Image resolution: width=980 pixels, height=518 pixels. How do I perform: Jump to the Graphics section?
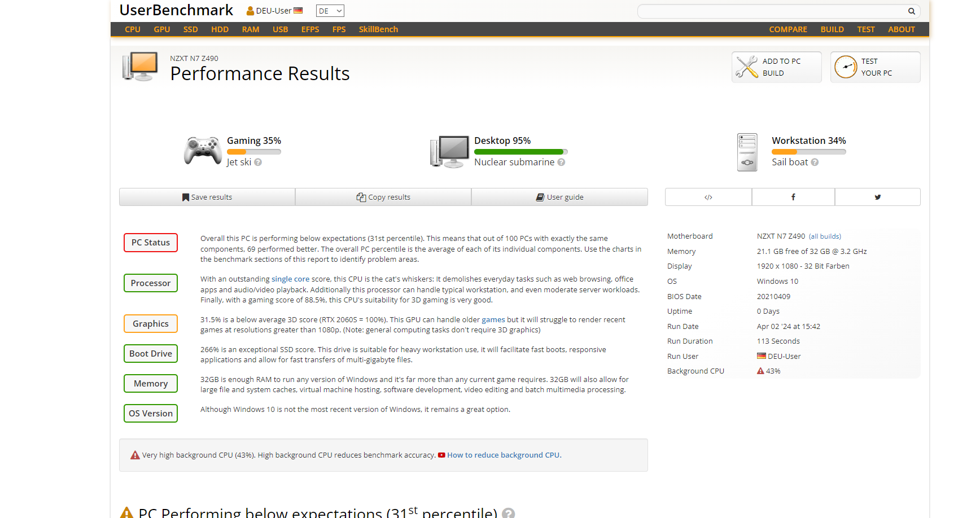pyautogui.click(x=151, y=324)
